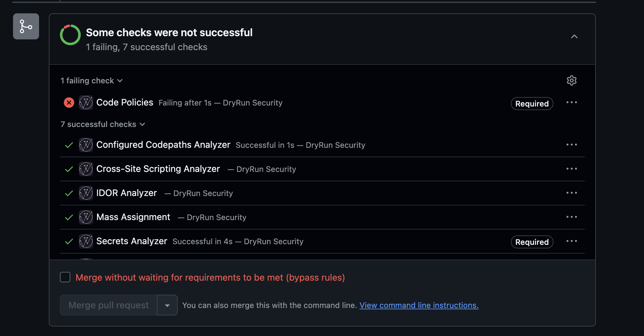Click the checkmark next to Configured Codepaths Analyzer
This screenshot has width=644, height=336.
[x=69, y=145]
